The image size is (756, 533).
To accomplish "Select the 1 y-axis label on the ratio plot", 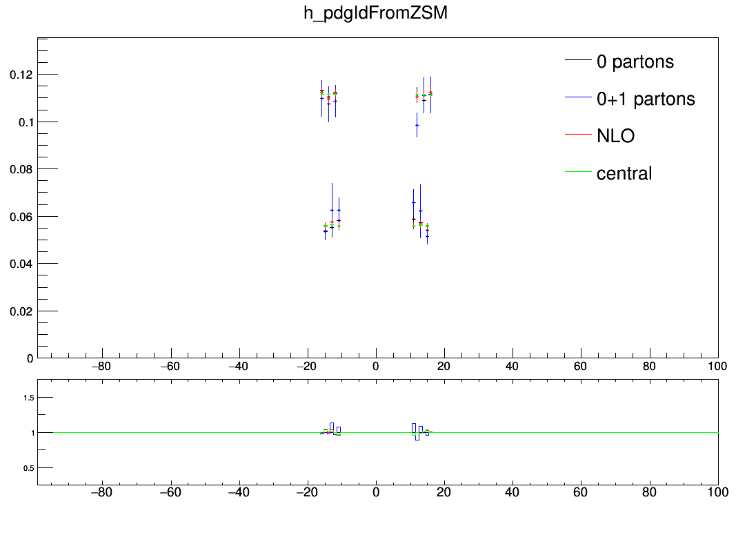I will click(x=33, y=433).
